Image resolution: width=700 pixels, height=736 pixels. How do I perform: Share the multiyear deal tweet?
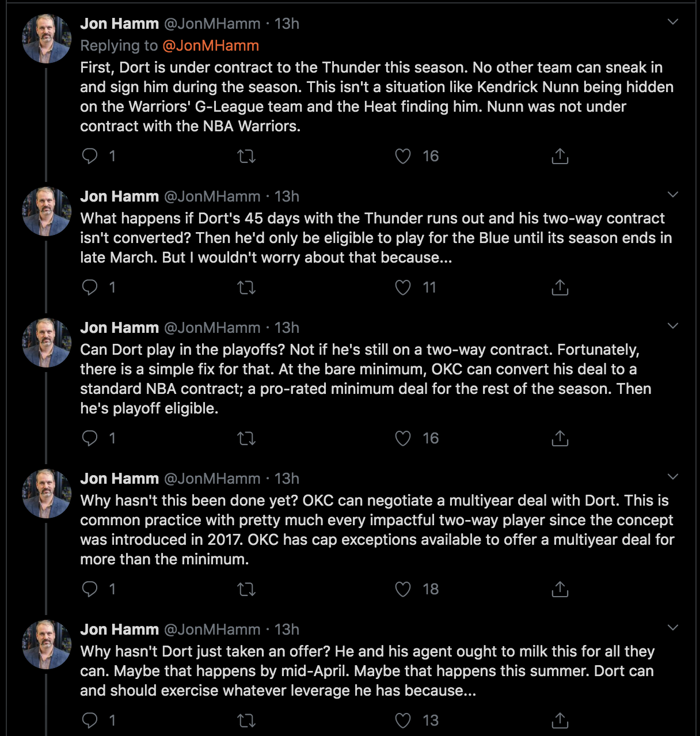pyautogui.click(x=560, y=589)
